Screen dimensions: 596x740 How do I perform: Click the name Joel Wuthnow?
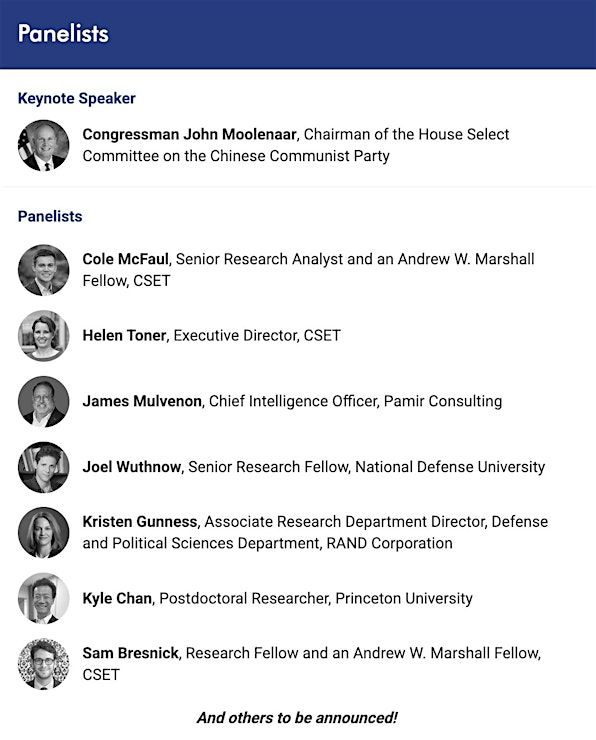(x=132, y=467)
